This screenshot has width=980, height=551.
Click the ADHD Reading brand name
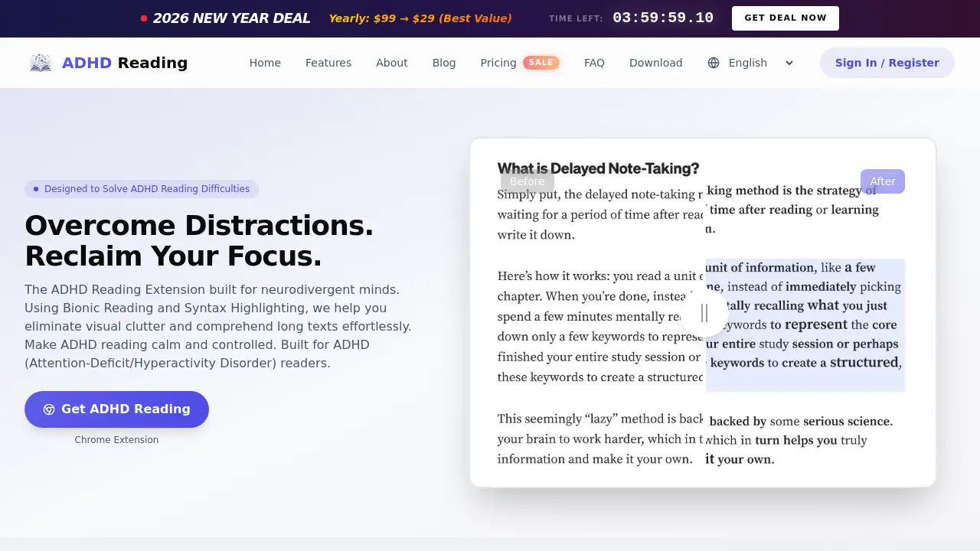coord(125,63)
